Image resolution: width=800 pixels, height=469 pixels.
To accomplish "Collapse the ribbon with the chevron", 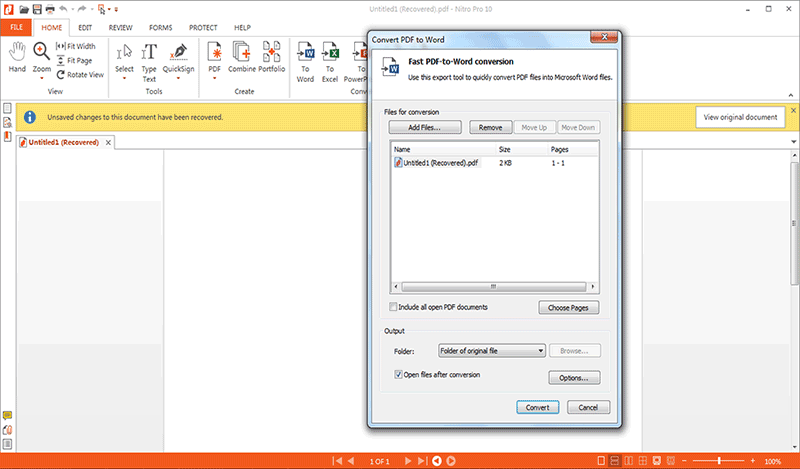I will tap(791, 95).
